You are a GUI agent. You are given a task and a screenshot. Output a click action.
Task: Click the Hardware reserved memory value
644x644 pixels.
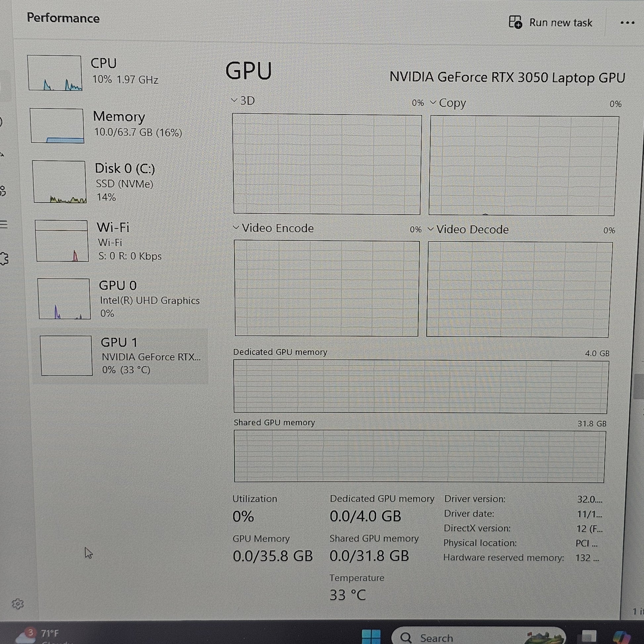coord(587,558)
